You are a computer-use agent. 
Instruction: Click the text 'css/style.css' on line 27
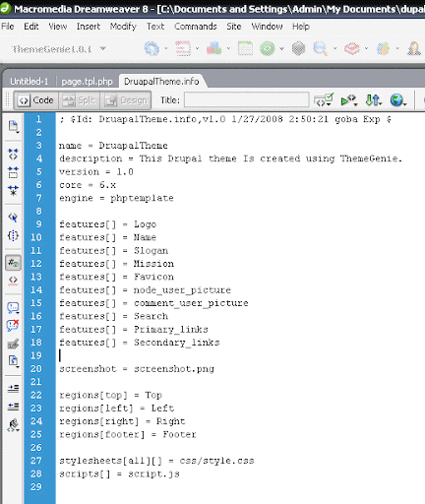tap(216, 461)
